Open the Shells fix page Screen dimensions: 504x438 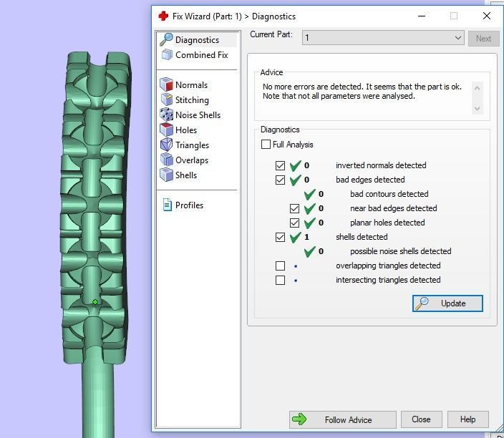click(x=186, y=175)
